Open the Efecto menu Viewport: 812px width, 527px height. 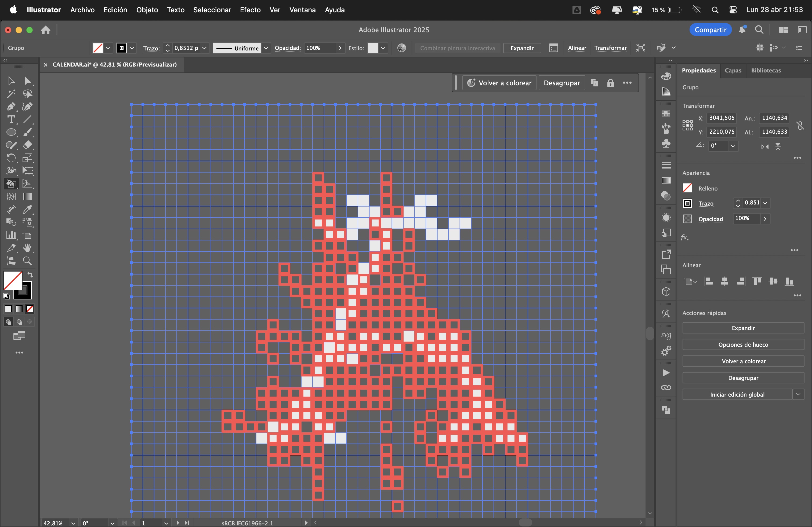250,10
